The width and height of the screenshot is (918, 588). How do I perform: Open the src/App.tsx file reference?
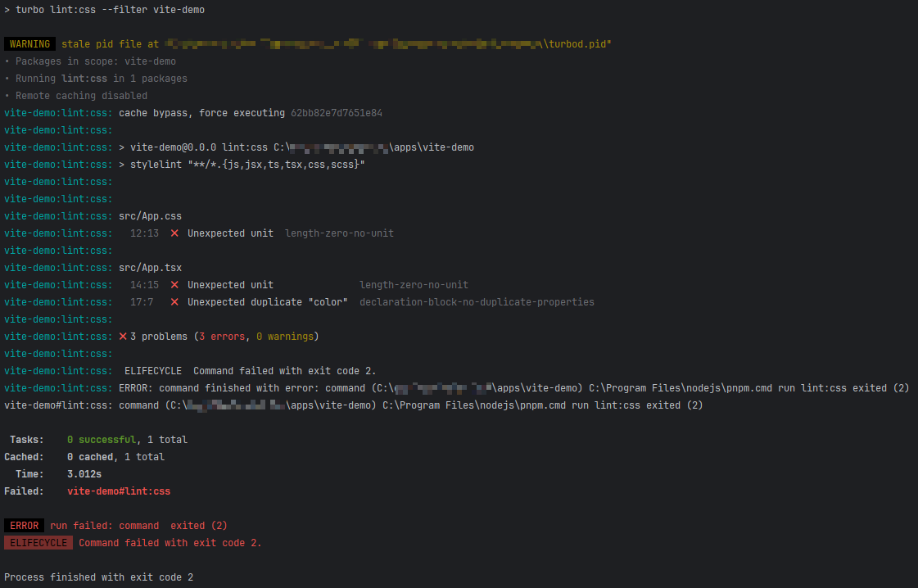(x=151, y=268)
